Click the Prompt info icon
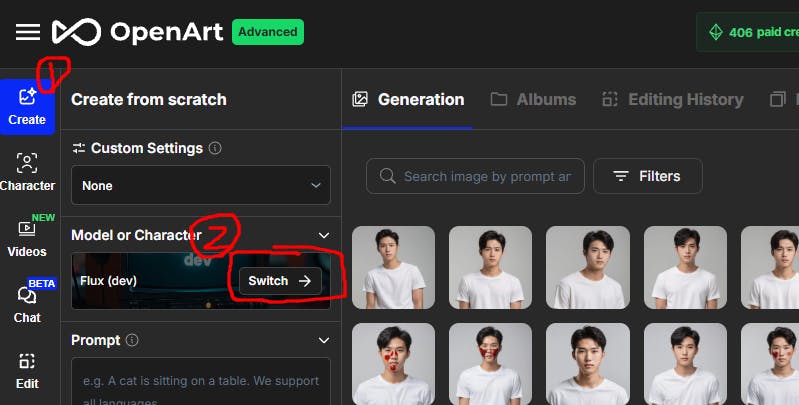799x405 pixels. (x=133, y=340)
